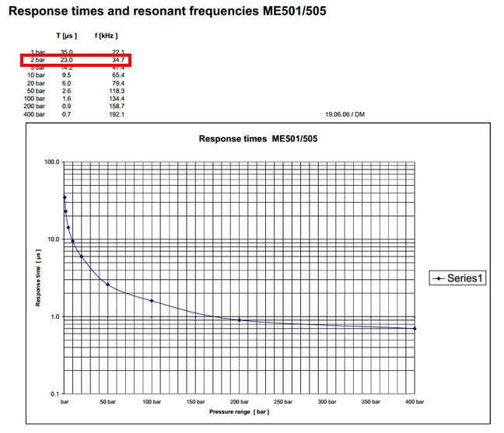
Task: Click the 250 bar label on X axis
Action: coord(282,402)
